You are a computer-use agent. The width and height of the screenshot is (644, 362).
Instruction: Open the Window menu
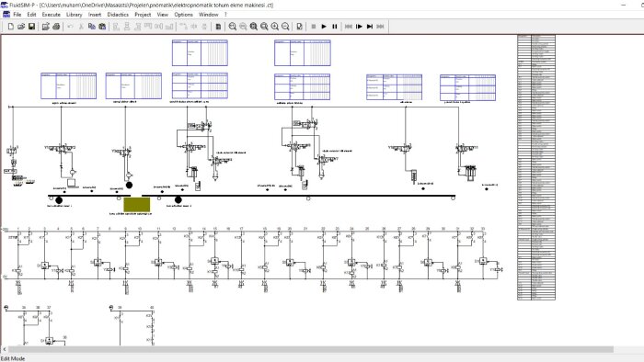[x=209, y=15]
